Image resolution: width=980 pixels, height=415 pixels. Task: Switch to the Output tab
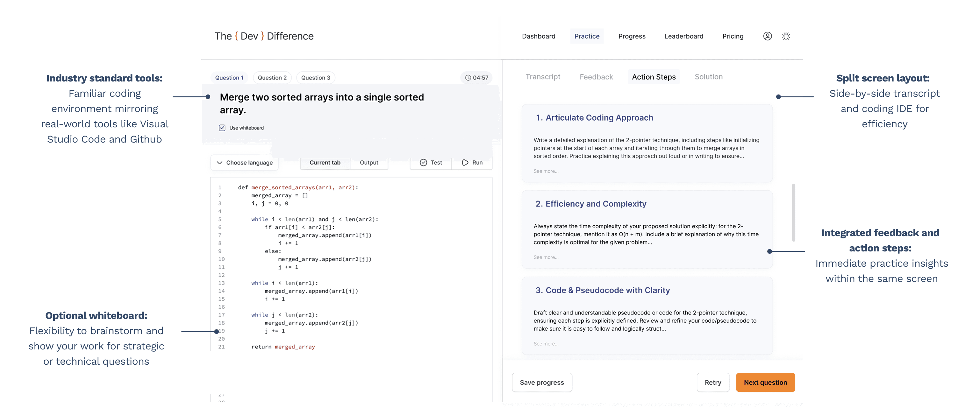point(368,163)
